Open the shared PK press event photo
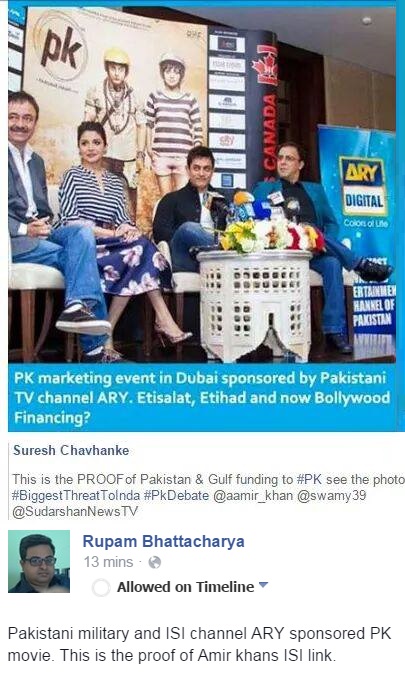 pos(202,185)
